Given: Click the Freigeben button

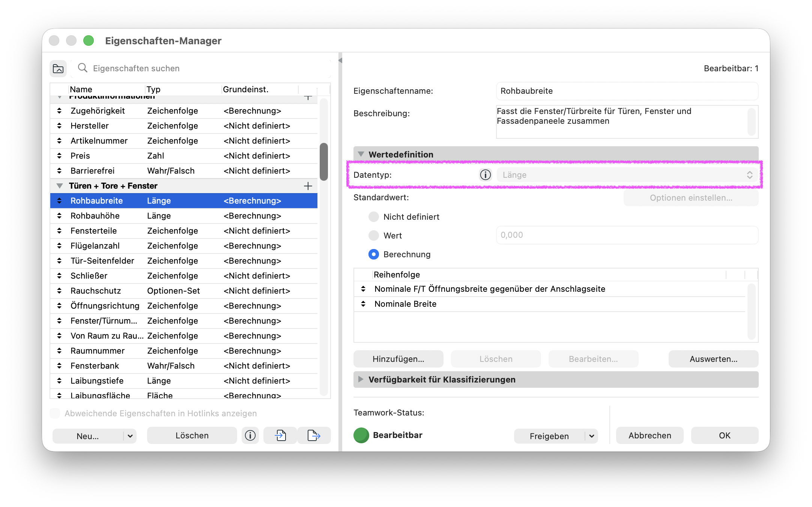Looking at the screenshot, I should pos(549,436).
